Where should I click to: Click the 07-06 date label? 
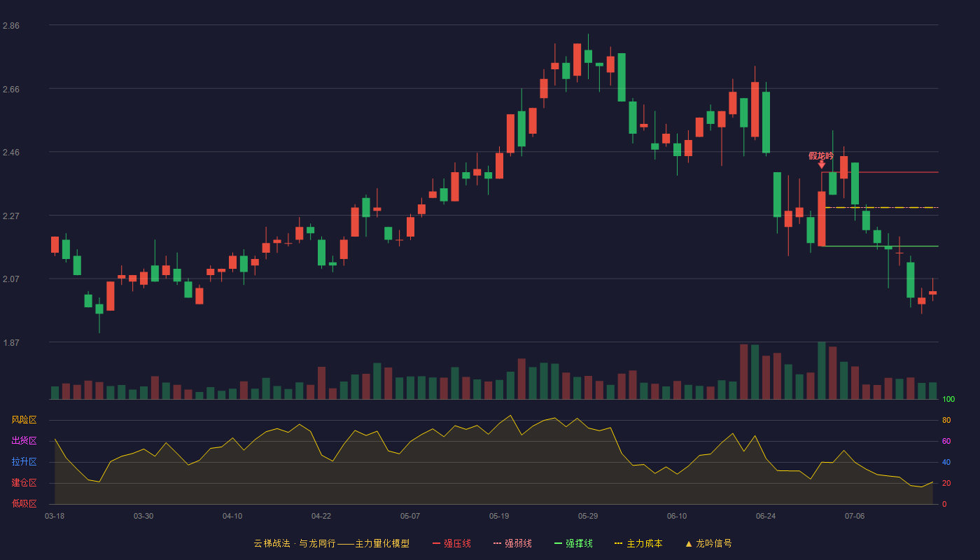855,516
